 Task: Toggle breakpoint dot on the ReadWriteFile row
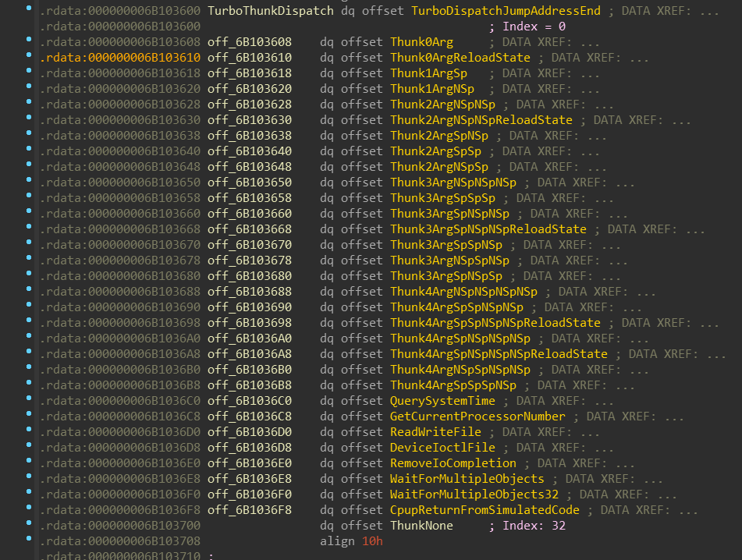coord(29,430)
